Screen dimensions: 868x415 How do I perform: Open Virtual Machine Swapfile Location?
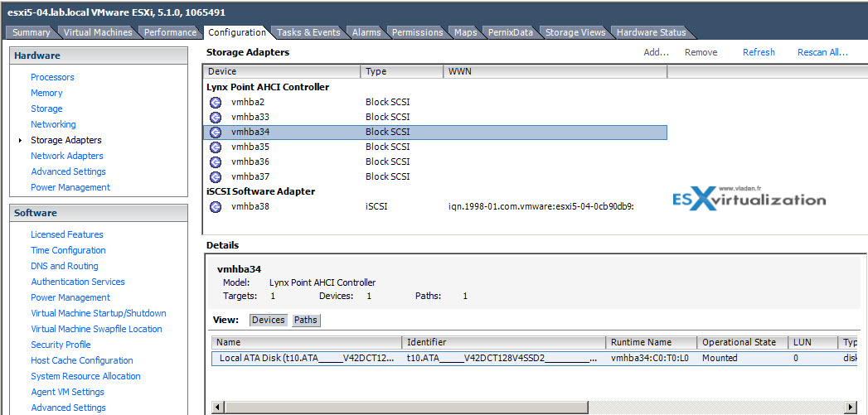(x=96, y=329)
